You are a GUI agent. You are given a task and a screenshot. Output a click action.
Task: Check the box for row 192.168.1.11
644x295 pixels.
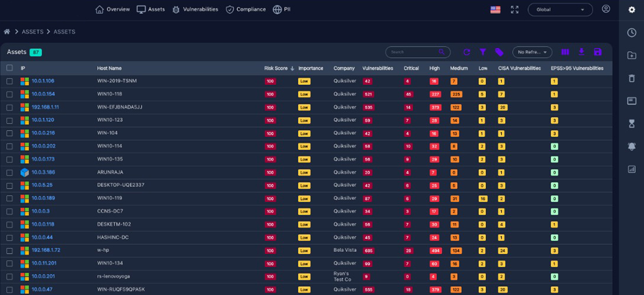[10, 107]
